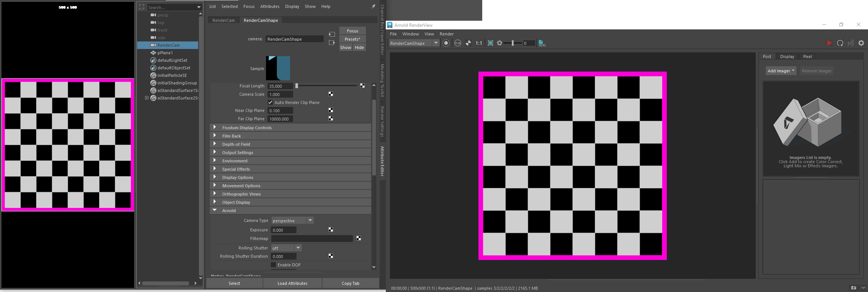Start the Arnold render with red play
This screenshot has width=868, height=292.
(829, 43)
